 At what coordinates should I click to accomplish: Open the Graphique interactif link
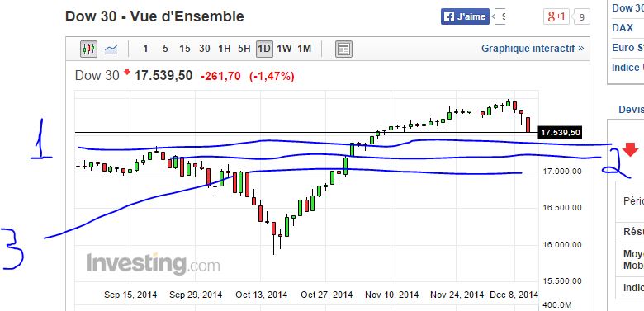(533, 49)
